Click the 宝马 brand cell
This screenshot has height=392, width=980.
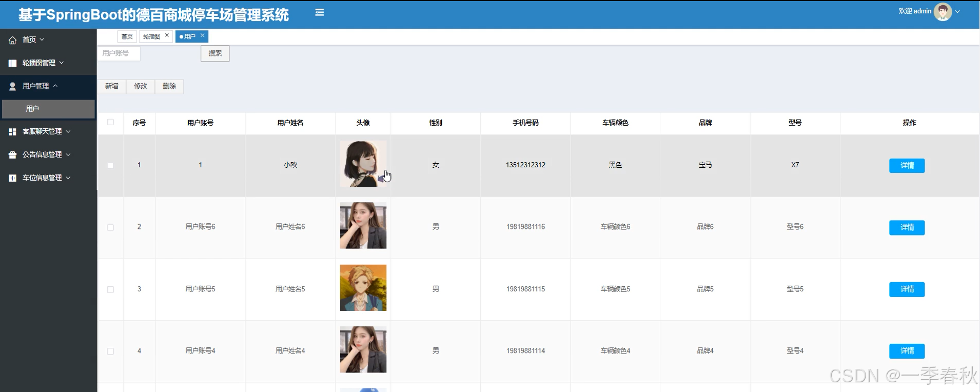[x=705, y=165]
